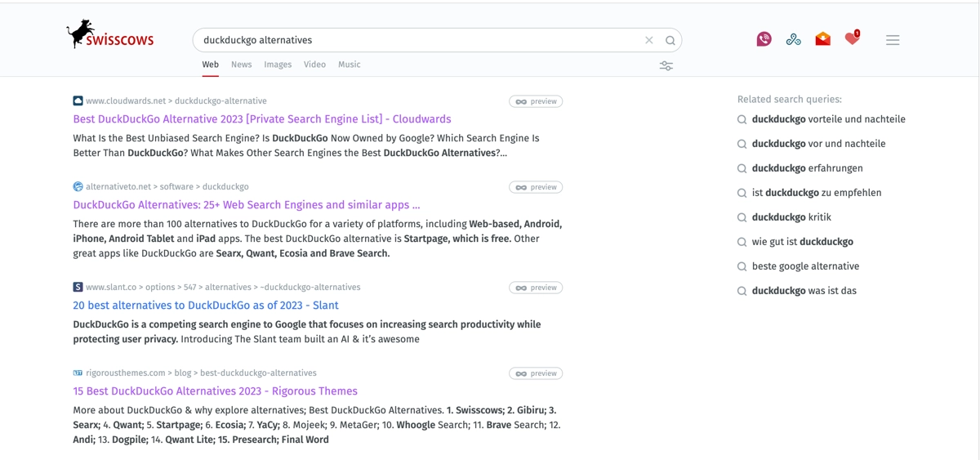Clear the search query with the X icon

[649, 40]
